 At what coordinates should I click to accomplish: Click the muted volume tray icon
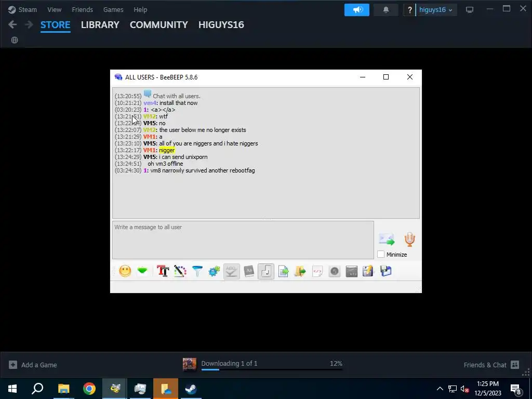[464, 389]
